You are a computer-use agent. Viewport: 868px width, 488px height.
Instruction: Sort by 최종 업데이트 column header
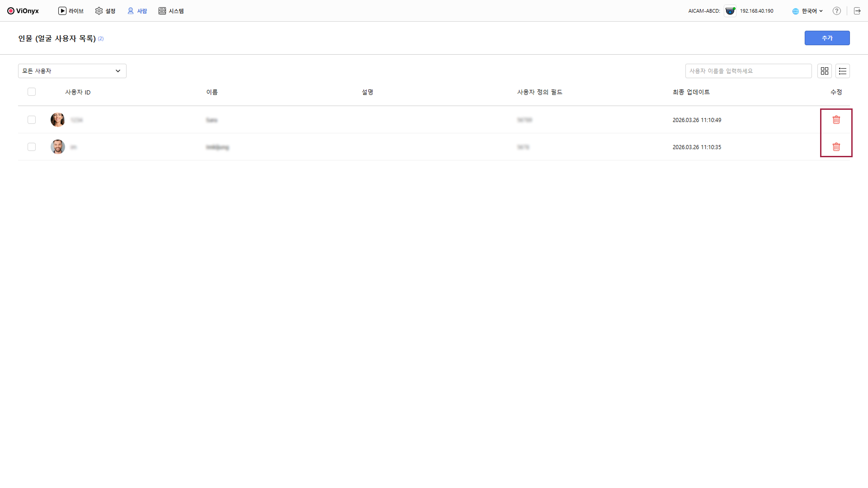click(x=691, y=92)
